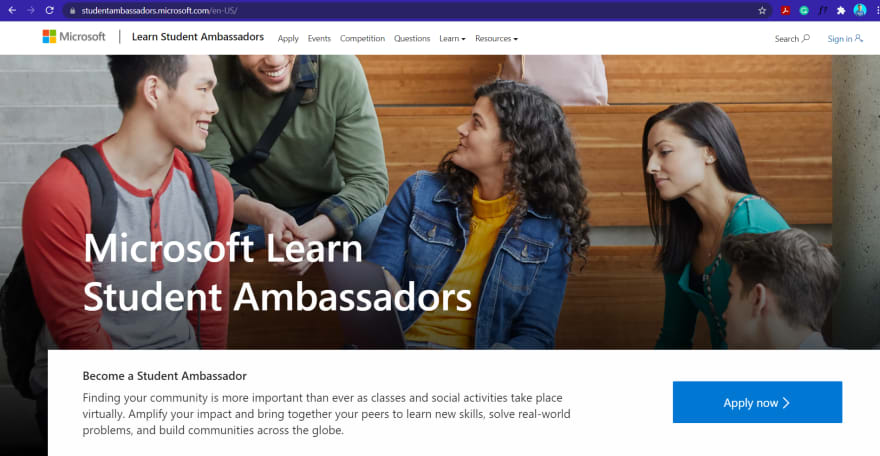Screen dimensions: 880x456
Task: Click the browser forward arrow
Action: click(31, 10)
